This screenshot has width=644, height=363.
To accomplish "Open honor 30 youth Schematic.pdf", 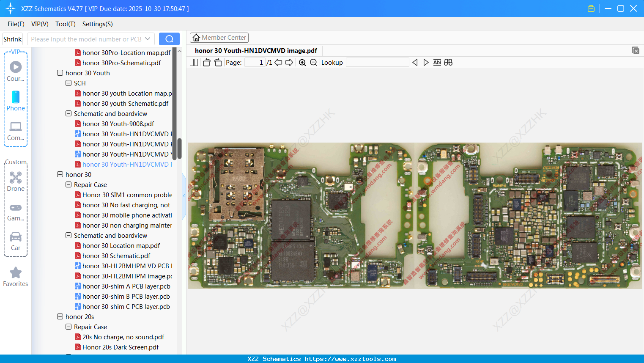I will [x=126, y=103].
